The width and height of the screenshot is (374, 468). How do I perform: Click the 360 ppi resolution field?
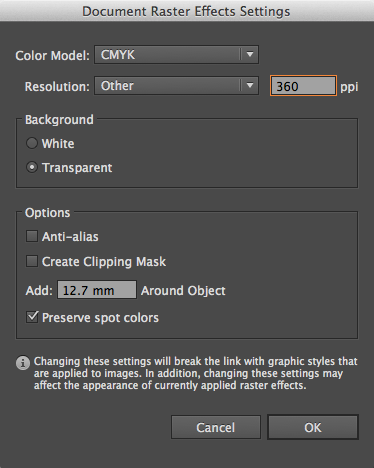[303, 86]
